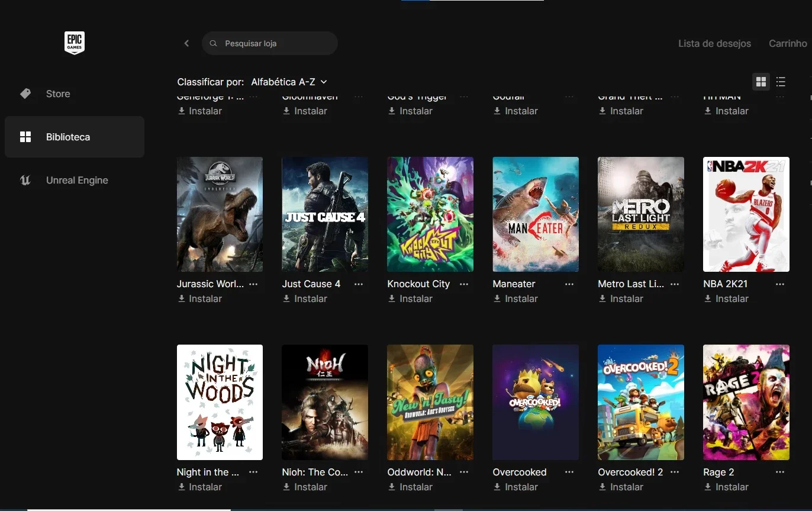Install Night in the Woods
This screenshot has width=812, height=511.
199,487
